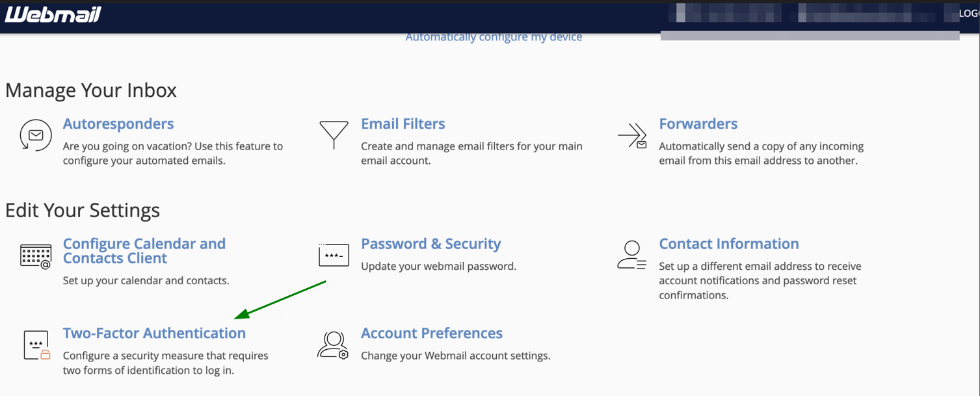Click 'Update your webmail password.' text
Image resolution: width=980 pixels, height=396 pixels.
tap(438, 266)
